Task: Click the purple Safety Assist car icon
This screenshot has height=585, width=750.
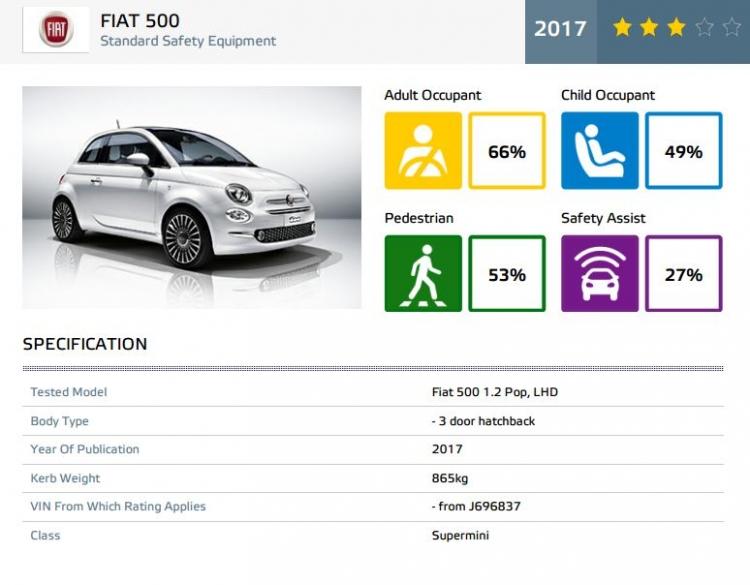Action: 600,274
